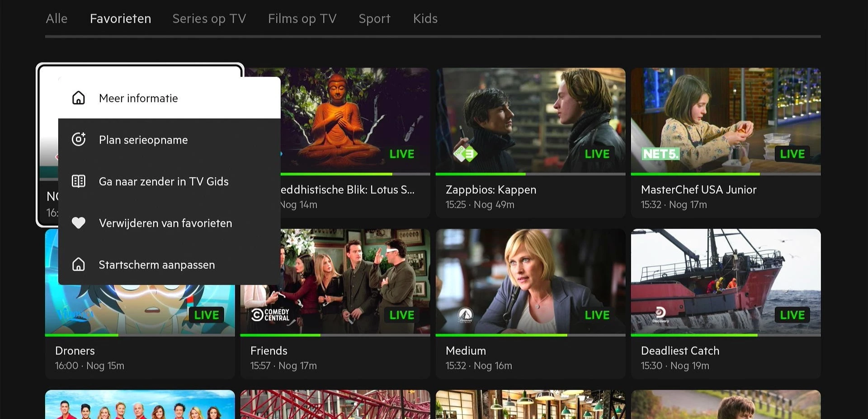Open the Deadliest Catch thumbnail

(x=726, y=281)
